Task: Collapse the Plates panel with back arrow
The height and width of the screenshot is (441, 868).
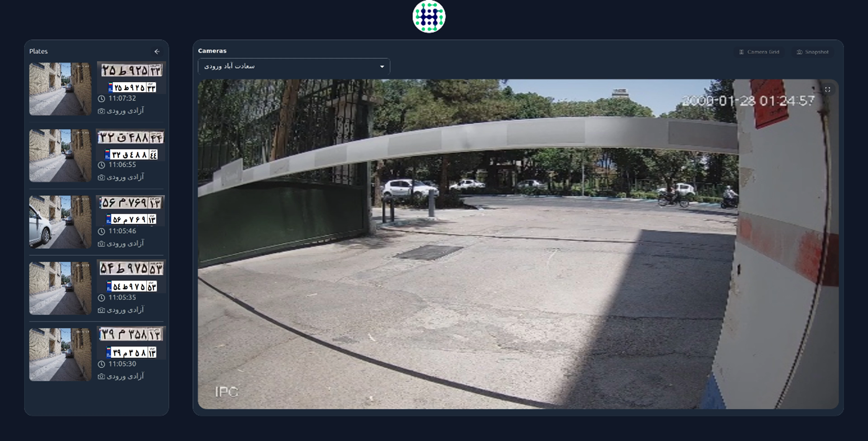Action: (157, 52)
